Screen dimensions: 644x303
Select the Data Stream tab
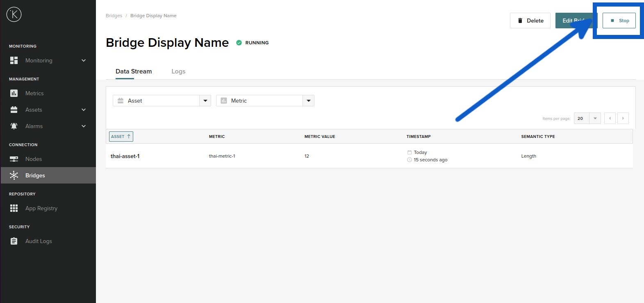click(134, 71)
